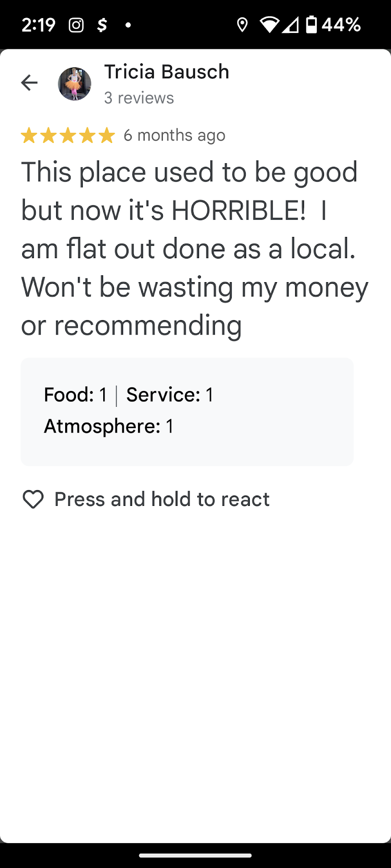Tap the review text about HORRIBLE

pyautogui.click(x=195, y=249)
